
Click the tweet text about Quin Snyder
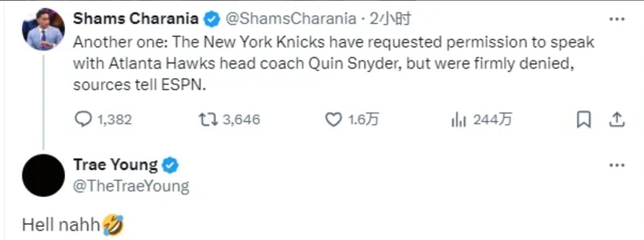pos(334,65)
